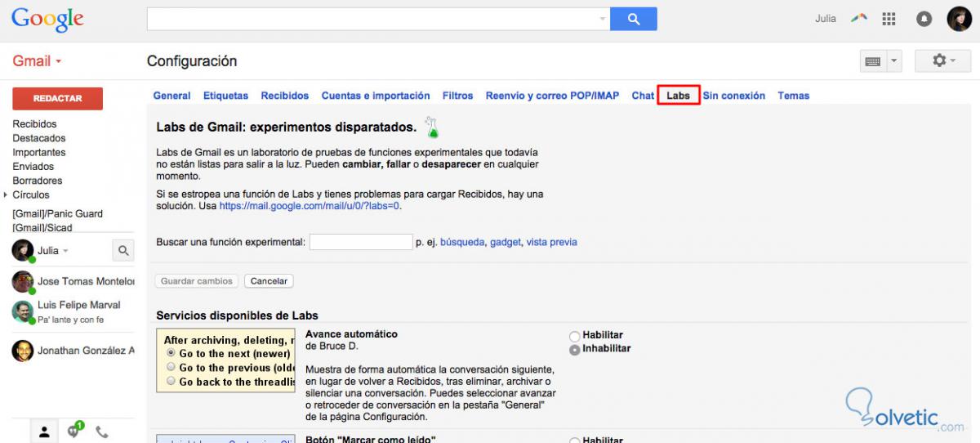Open the input tools dropdown arrow

(x=893, y=61)
